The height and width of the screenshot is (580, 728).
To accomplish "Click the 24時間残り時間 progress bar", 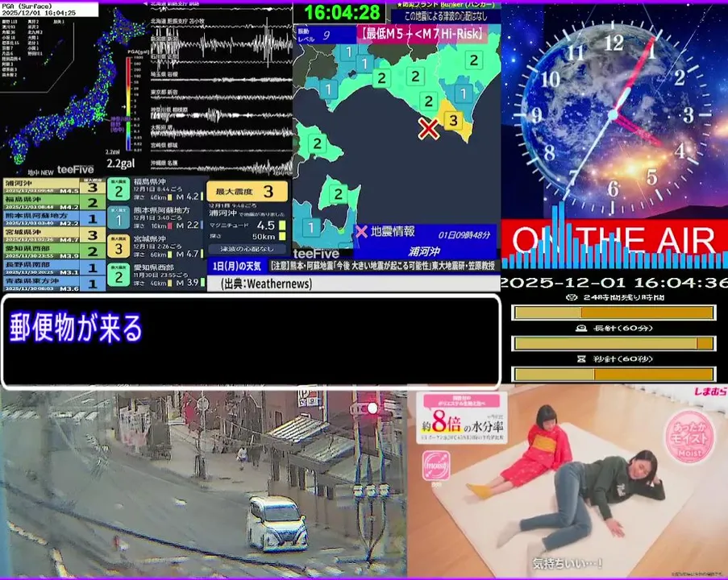I will point(614,313).
